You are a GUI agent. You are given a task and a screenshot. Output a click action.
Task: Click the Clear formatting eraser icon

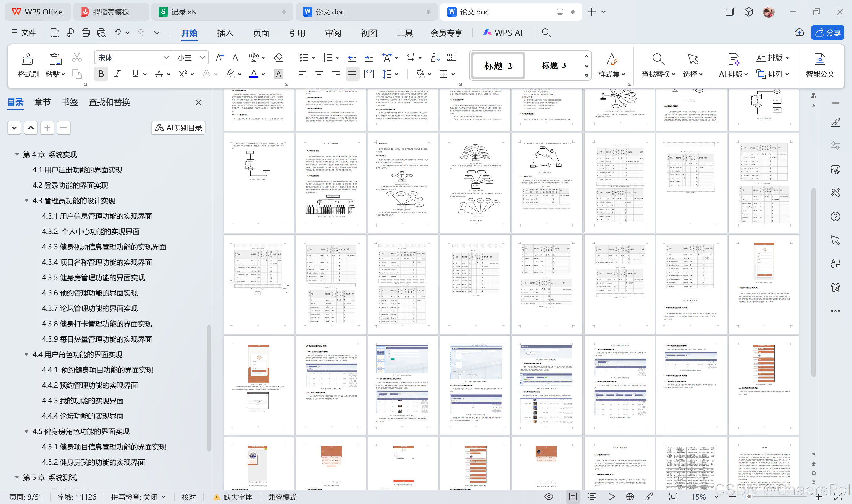tap(278, 57)
